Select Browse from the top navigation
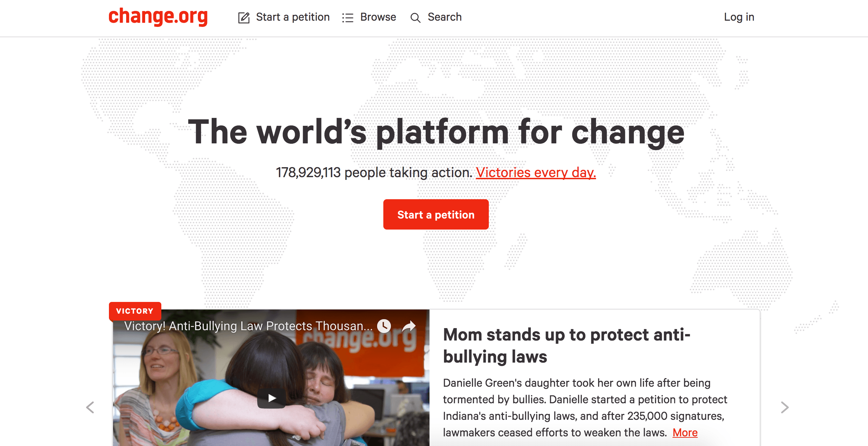The image size is (868, 446). pos(377,17)
